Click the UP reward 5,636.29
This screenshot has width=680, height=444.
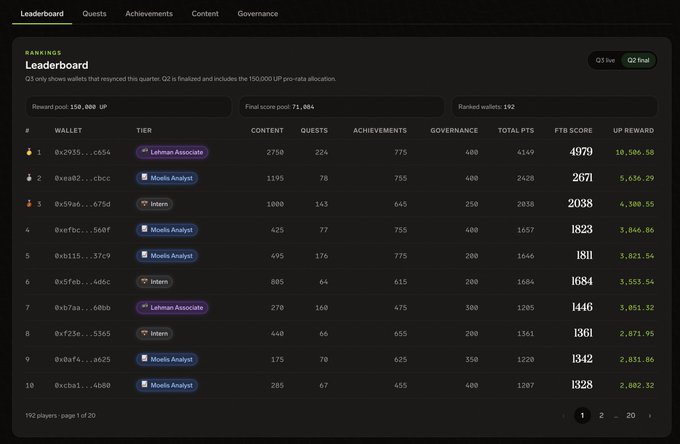637,178
